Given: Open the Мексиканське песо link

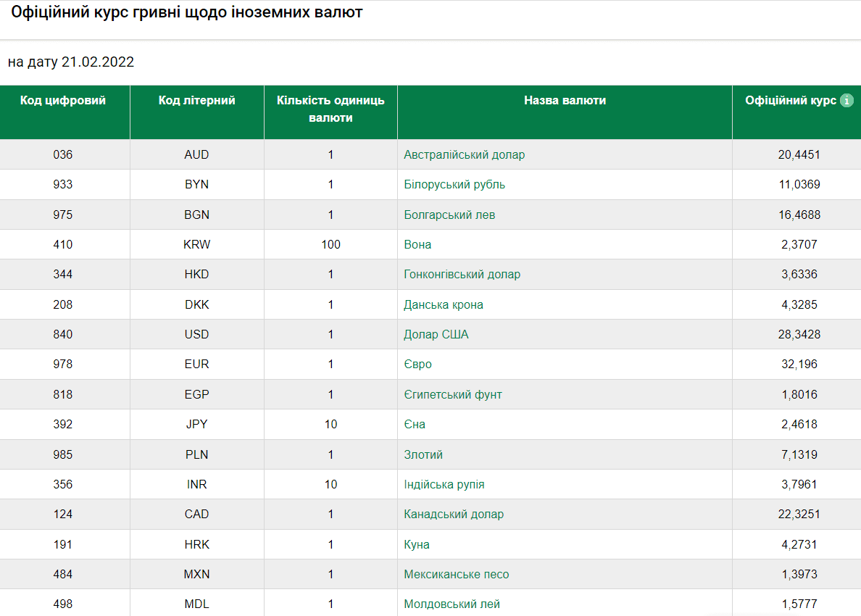Looking at the screenshot, I should point(457,574).
